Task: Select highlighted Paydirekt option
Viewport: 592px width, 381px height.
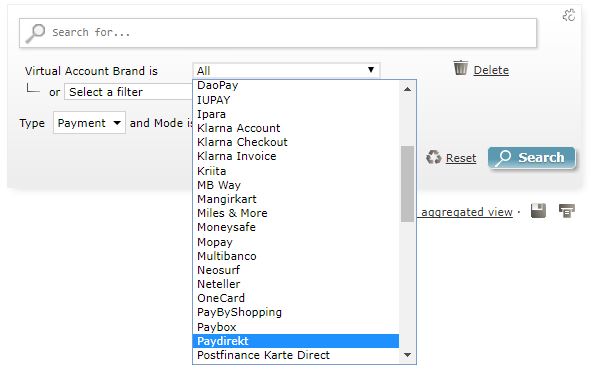Action: [x=296, y=341]
